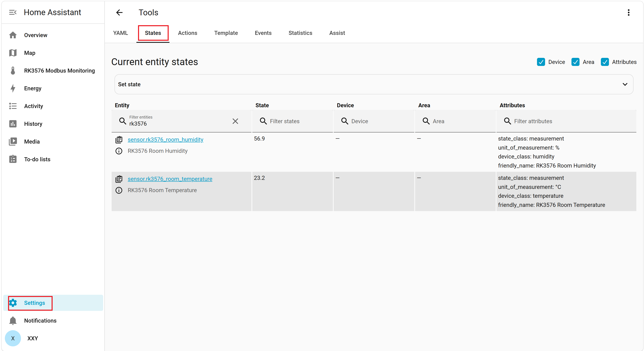Select the 23.2 state value
Screen dimensions: 644x351
click(x=259, y=178)
